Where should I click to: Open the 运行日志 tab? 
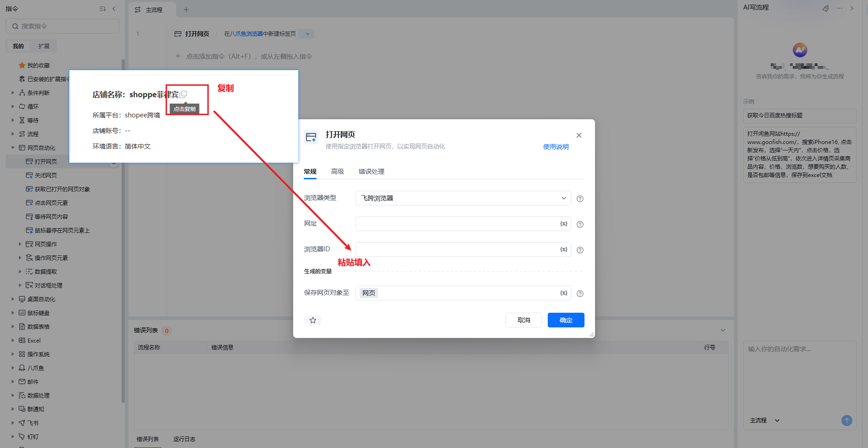point(184,439)
